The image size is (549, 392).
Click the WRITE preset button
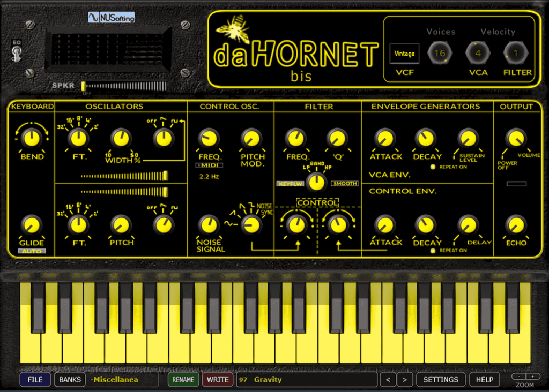[218, 379]
